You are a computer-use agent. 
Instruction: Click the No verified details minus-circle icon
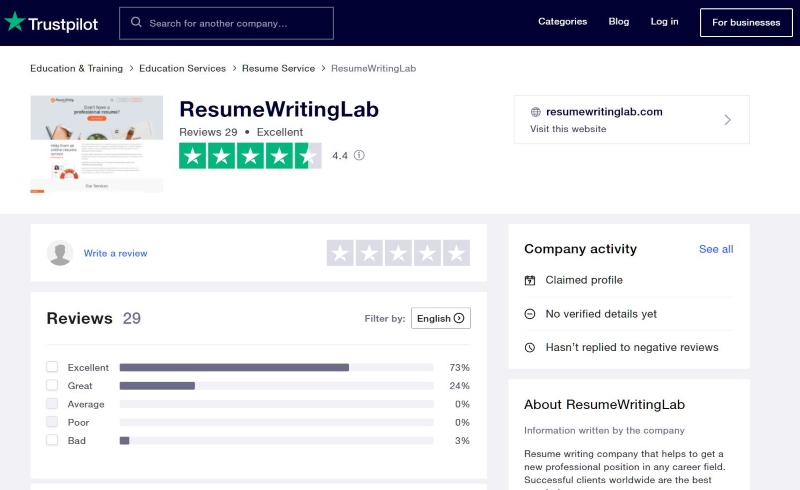click(x=530, y=314)
